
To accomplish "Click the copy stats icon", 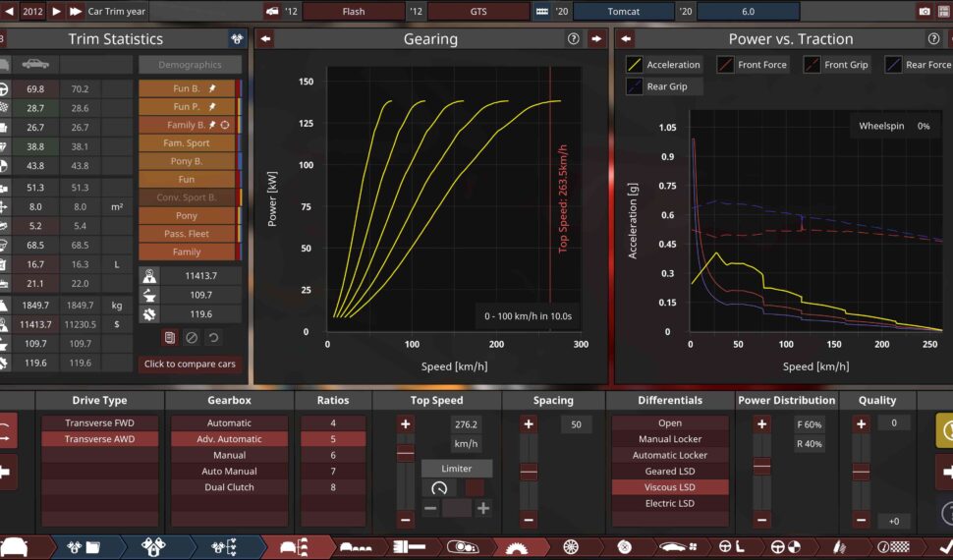I will pos(170,337).
